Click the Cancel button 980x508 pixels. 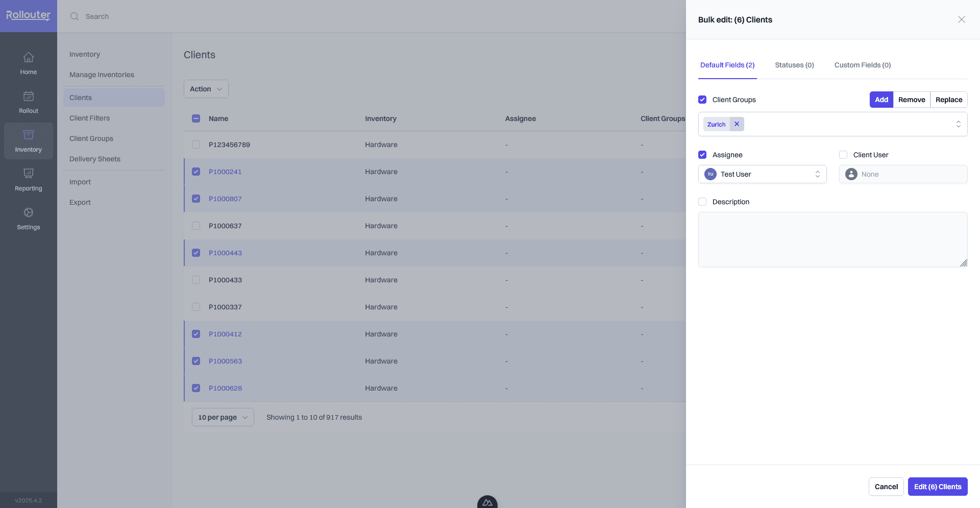886,487
